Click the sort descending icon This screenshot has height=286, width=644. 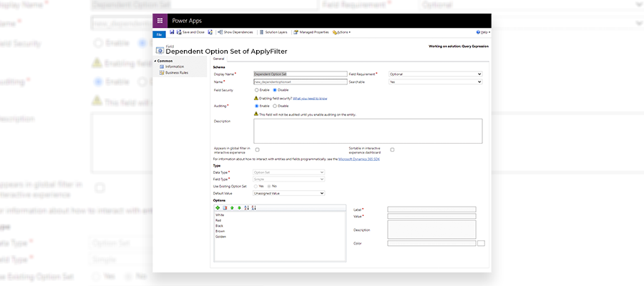253,208
